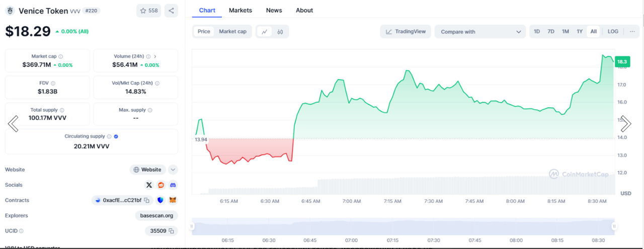Screen dimensions: 644x249
Task: Open the Reddit social link
Action: tap(161, 185)
